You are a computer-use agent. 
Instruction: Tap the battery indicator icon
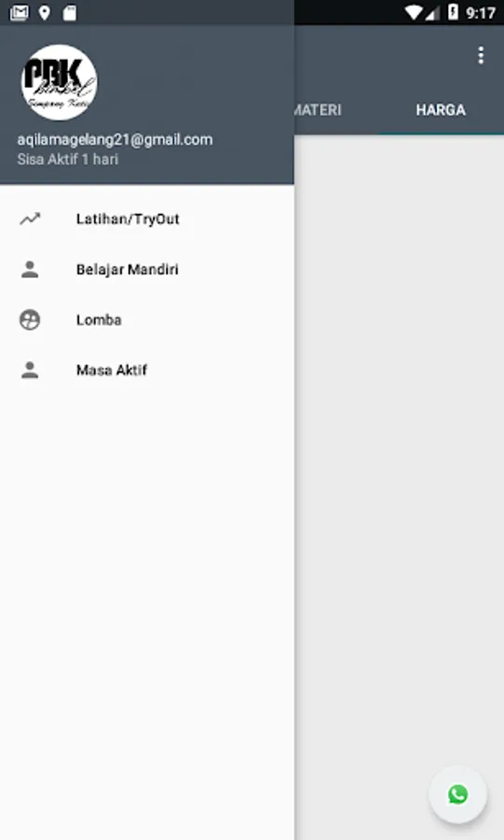pos(453,12)
